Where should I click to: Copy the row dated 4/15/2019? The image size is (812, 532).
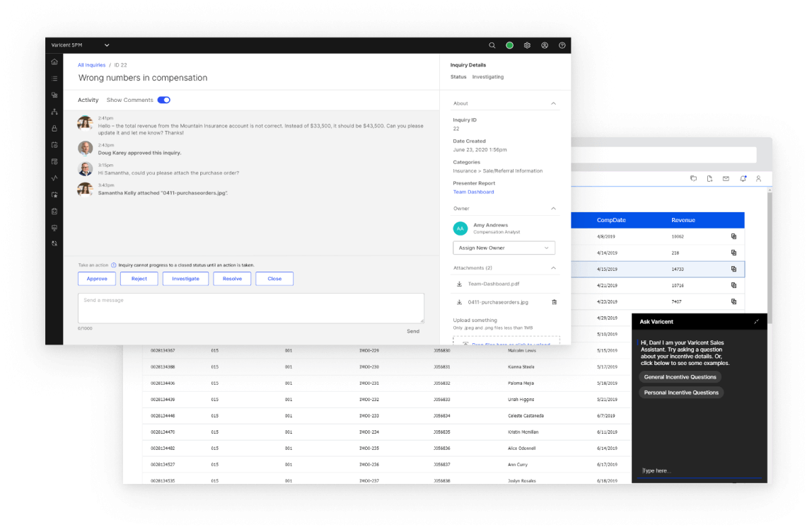[x=733, y=269]
